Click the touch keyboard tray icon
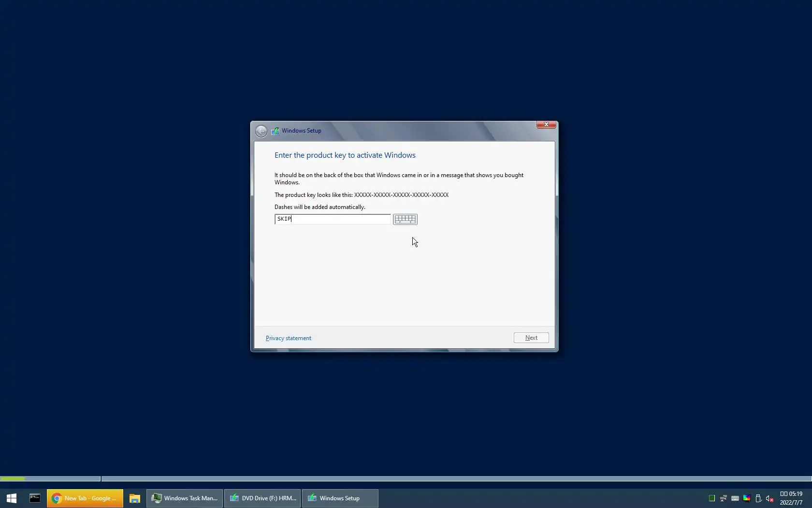Image resolution: width=812 pixels, height=508 pixels. (735, 498)
